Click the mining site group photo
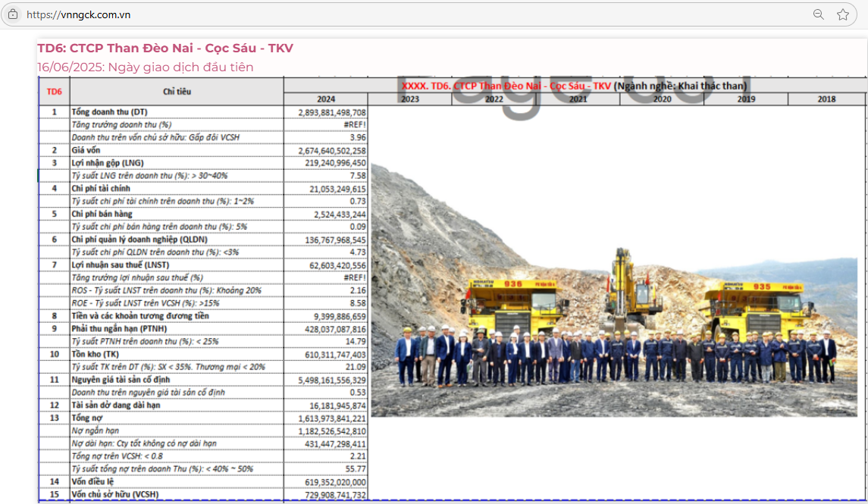Viewport: 868px width, 504px height. click(x=614, y=290)
